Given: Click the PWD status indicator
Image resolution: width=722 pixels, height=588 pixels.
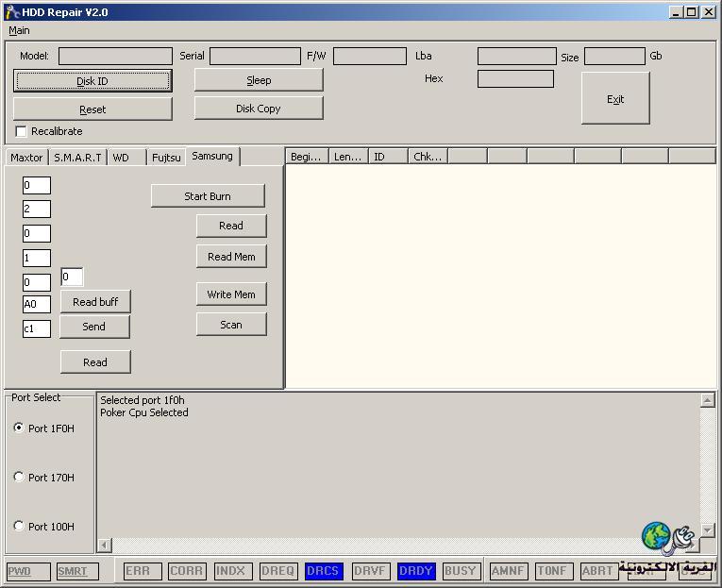Looking at the screenshot, I should coord(28,571).
